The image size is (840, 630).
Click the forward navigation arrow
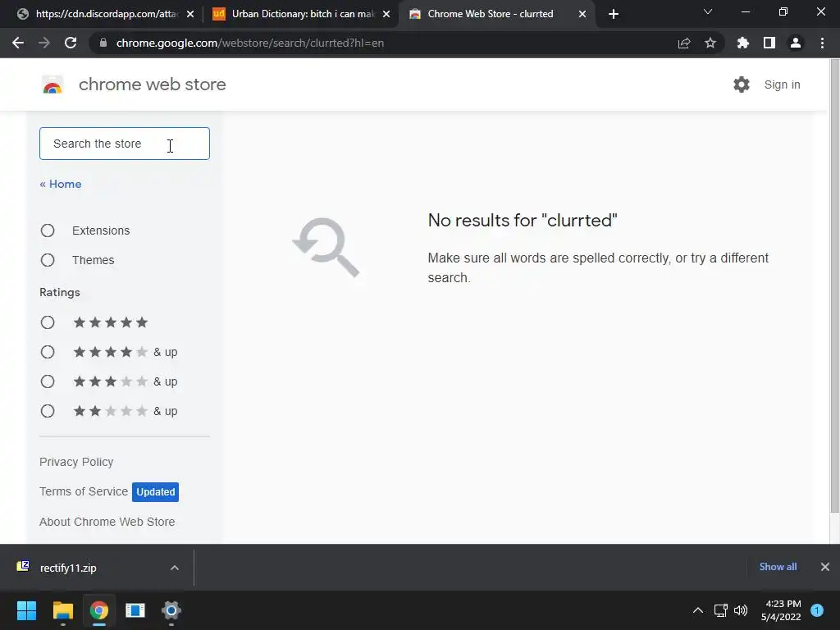coord(44,43)
